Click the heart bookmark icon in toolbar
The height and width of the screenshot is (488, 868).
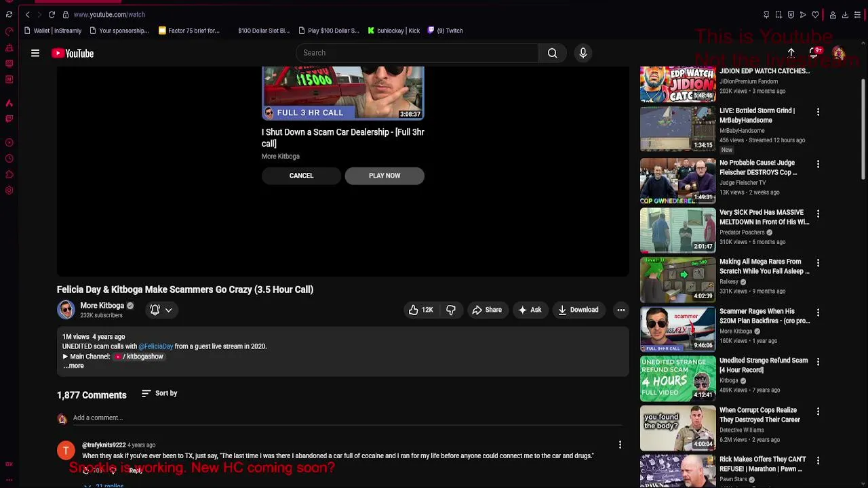point(815,15)
